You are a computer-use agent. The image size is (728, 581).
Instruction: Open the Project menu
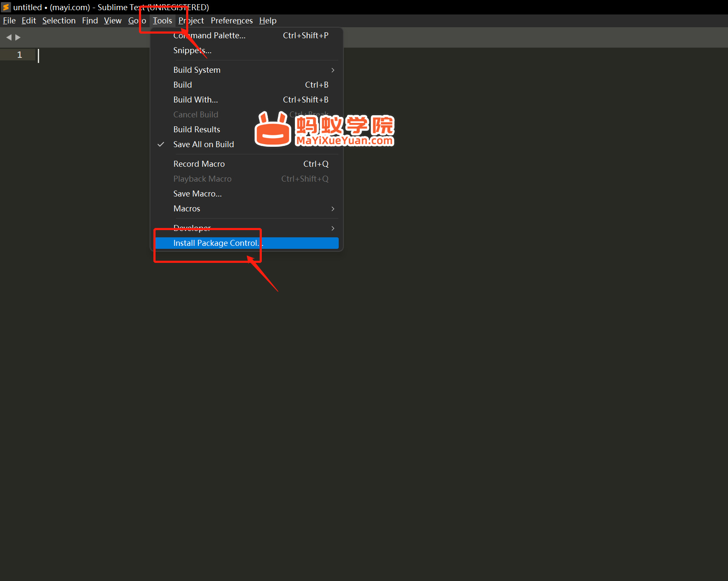click(191, 21)
